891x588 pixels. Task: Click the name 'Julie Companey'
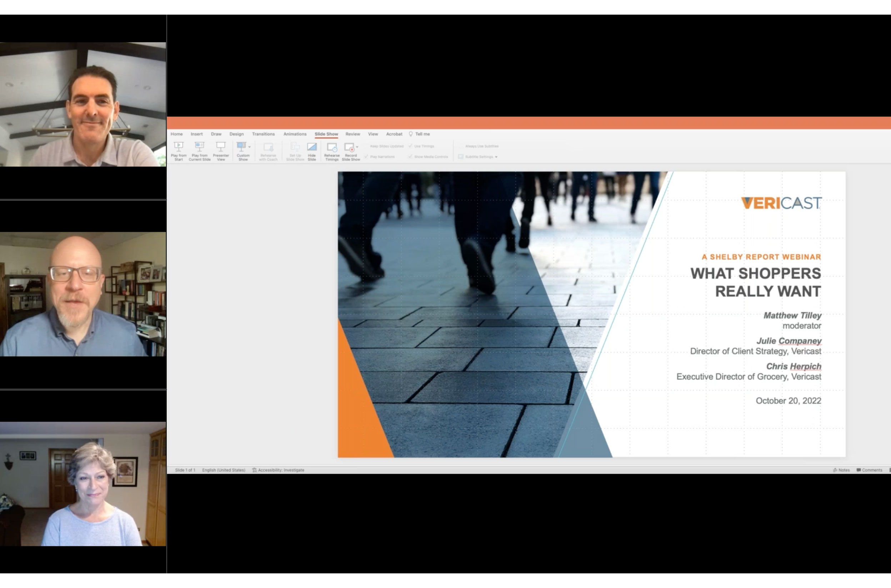[789, 341]
